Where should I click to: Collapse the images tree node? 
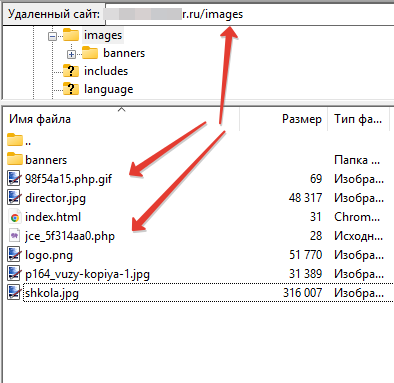(x=52, y=36)
